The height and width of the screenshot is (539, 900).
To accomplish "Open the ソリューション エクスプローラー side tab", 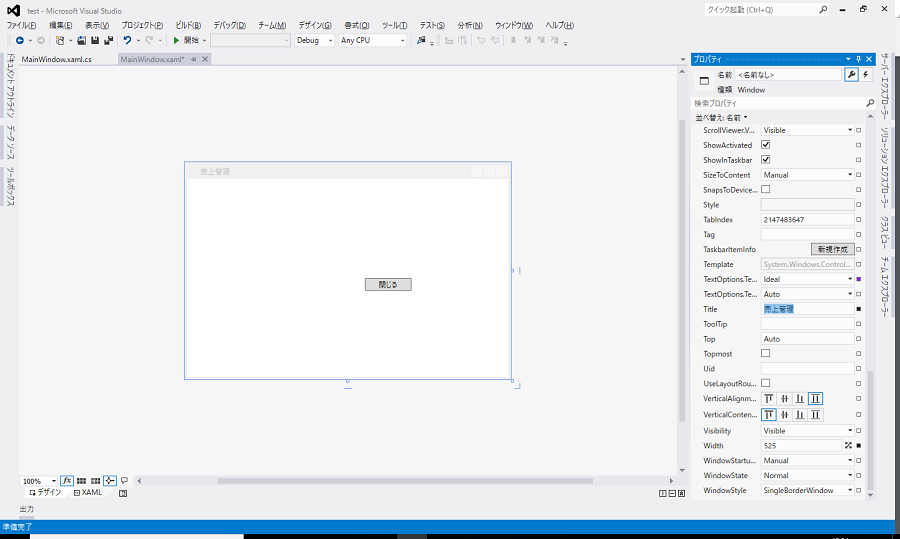I will click(885, 167).
